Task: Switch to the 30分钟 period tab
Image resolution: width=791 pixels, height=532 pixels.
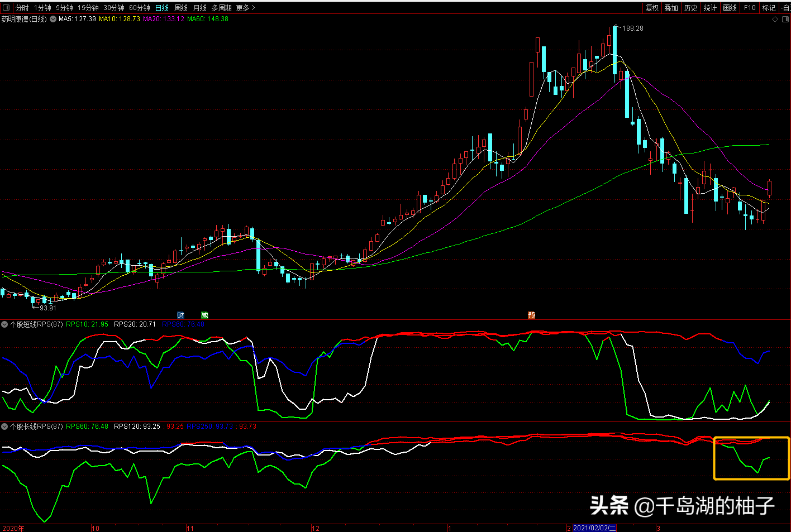Action: pyautogui.click(x=113, y=8)
